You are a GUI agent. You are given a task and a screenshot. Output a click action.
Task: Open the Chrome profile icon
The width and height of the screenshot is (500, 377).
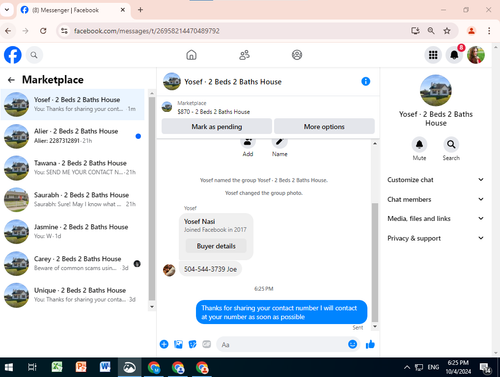471,31
